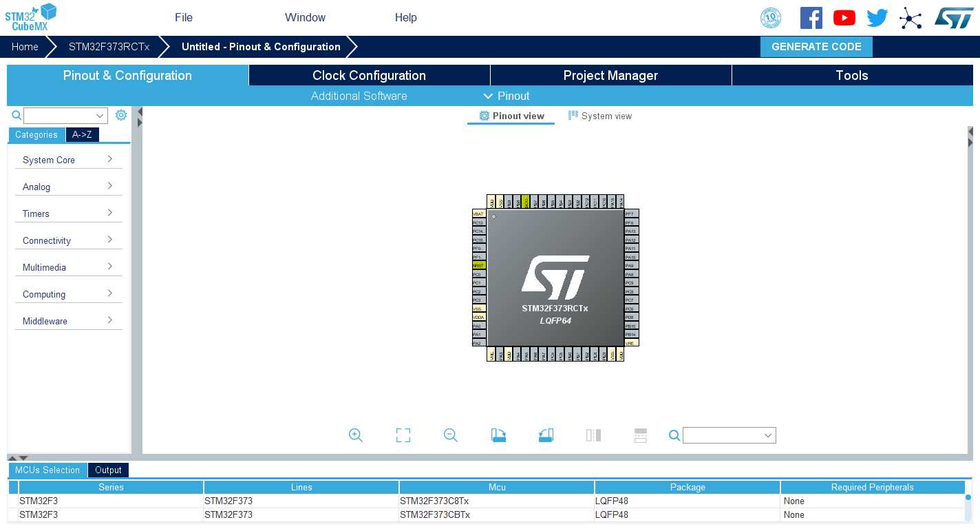Switch to System view
Viewport: 980px width, 531px height.
tap(600, 116)
